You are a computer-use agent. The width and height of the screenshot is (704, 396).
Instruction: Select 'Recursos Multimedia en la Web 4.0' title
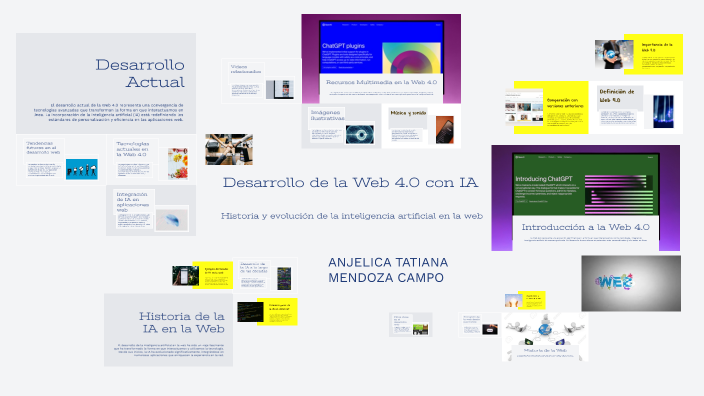[x=381, y=82]
